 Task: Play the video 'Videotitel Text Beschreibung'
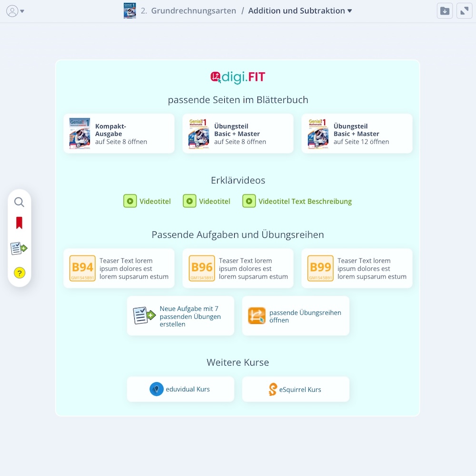point(248,201)
